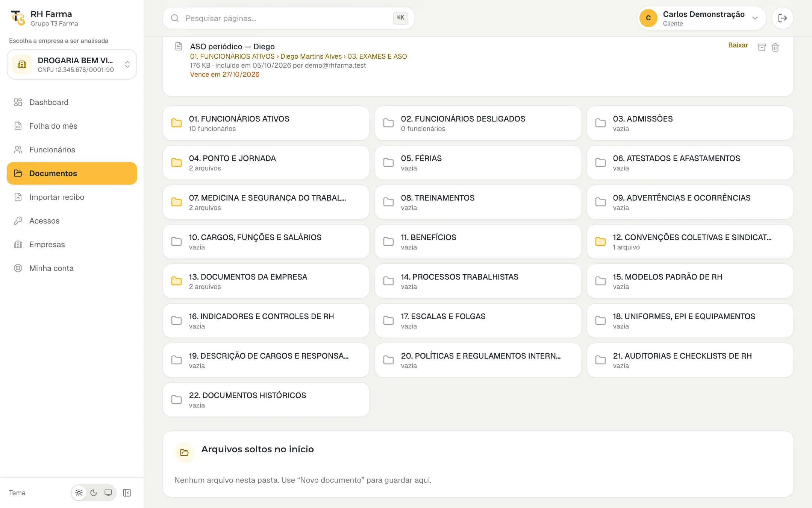Click the Pesquisar páginas search field
Screen dimensions: 812x508
click(288, 18)
